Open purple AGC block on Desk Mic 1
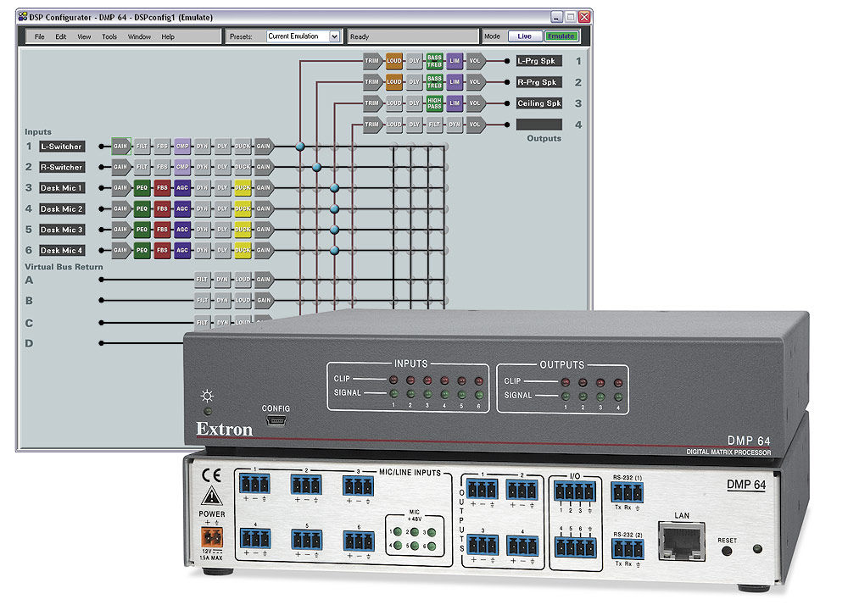Screen dimensions: 848x616 [182, 187]
